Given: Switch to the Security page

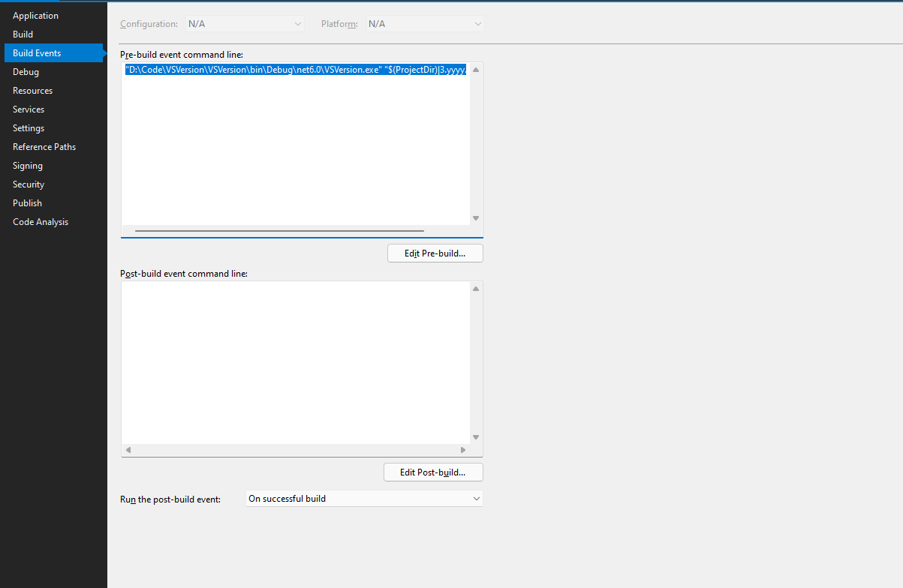Looking at the screenshot, I should pos(28,184).
